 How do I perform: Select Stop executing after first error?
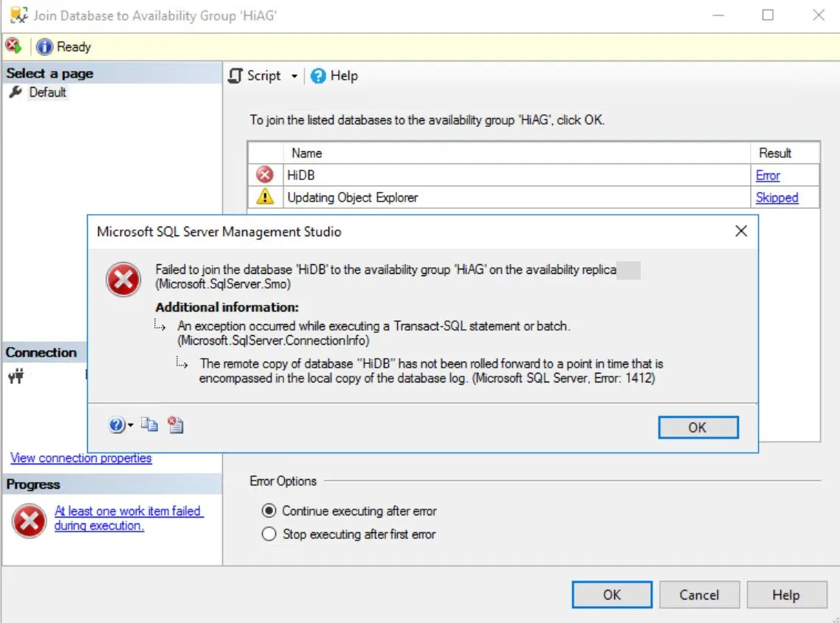click(x=348, y=534)
